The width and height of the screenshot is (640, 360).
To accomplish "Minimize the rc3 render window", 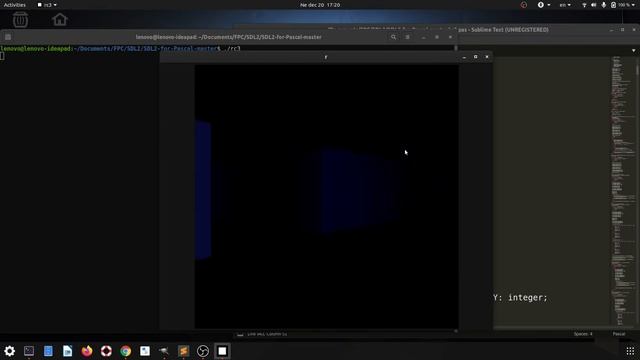I will pos(464,57).
